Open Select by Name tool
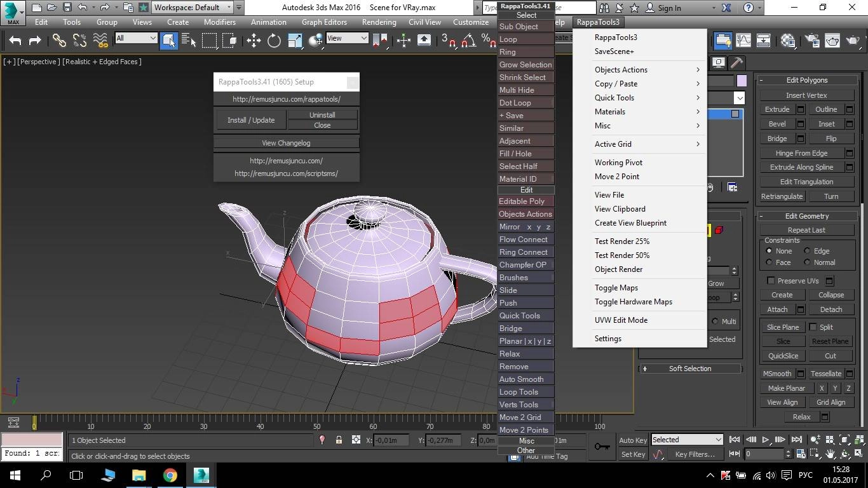 point(189,41)
